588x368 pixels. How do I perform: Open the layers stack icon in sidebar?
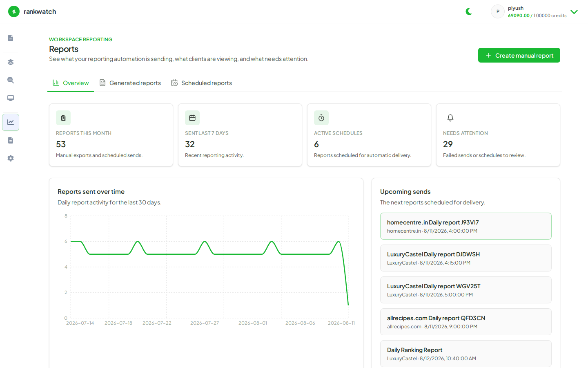[11, 62]
